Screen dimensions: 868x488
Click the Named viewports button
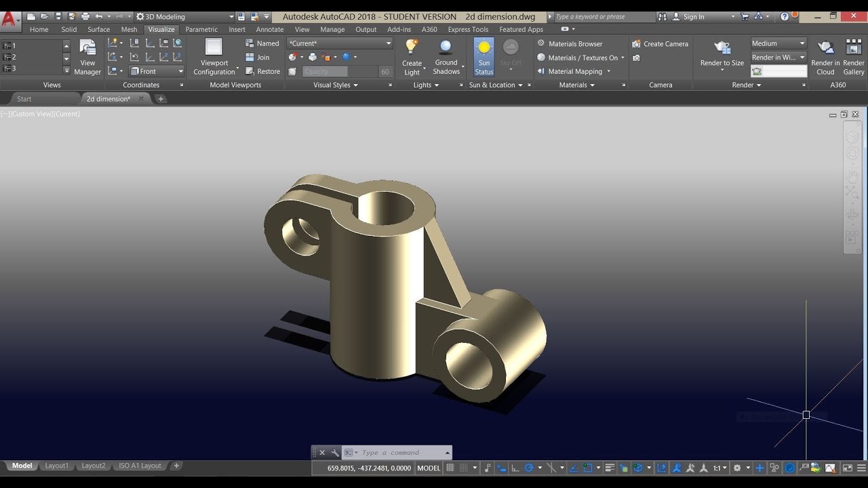[262, 43]
